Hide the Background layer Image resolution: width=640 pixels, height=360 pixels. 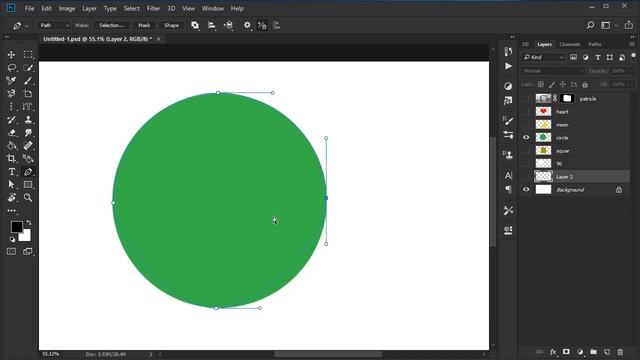coord(526,189)
